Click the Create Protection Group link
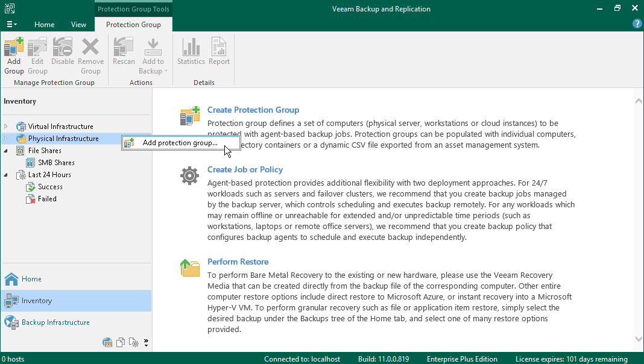The image size is (644, 364). point(253,110)
